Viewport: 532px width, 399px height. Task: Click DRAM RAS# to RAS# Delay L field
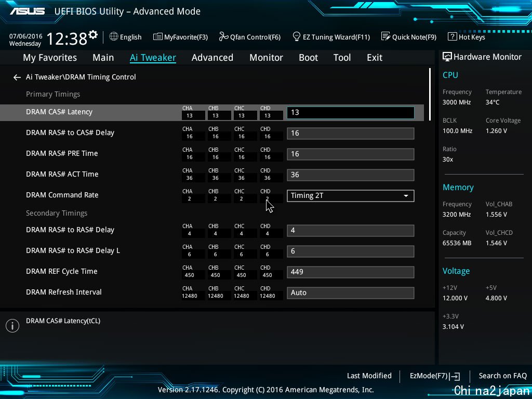click(351, 251)
